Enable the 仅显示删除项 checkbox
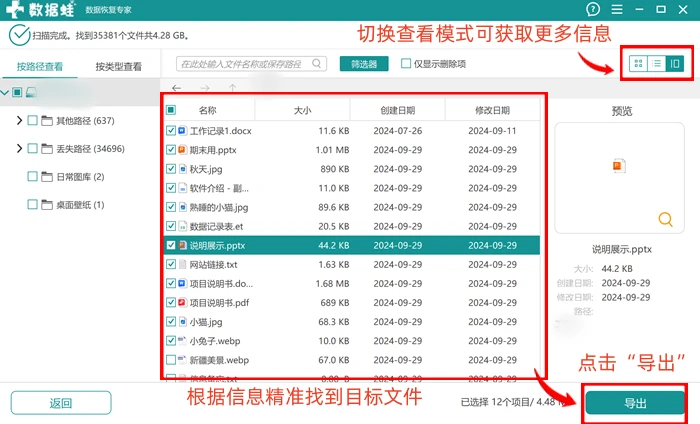 406,64
